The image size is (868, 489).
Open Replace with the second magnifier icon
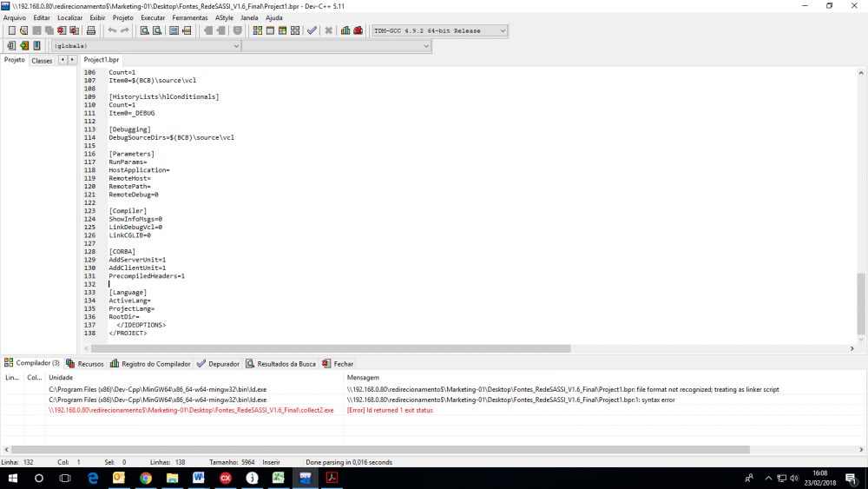(157, 30)
